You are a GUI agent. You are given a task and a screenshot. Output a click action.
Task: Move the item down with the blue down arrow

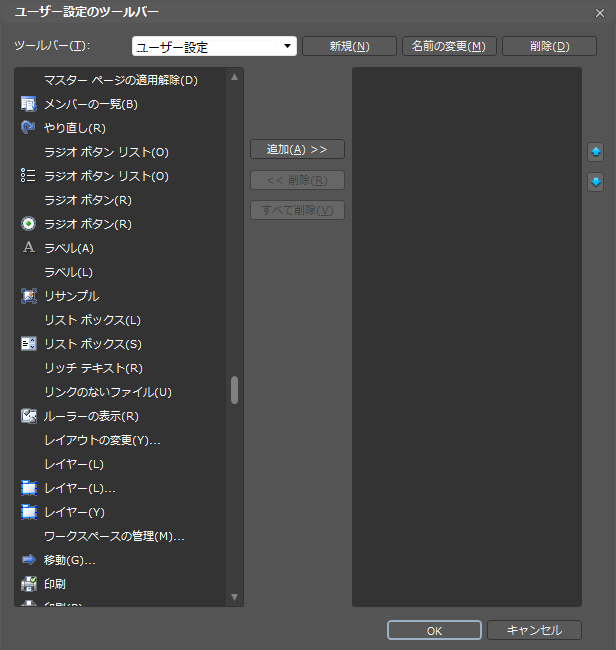pos(596,182)
